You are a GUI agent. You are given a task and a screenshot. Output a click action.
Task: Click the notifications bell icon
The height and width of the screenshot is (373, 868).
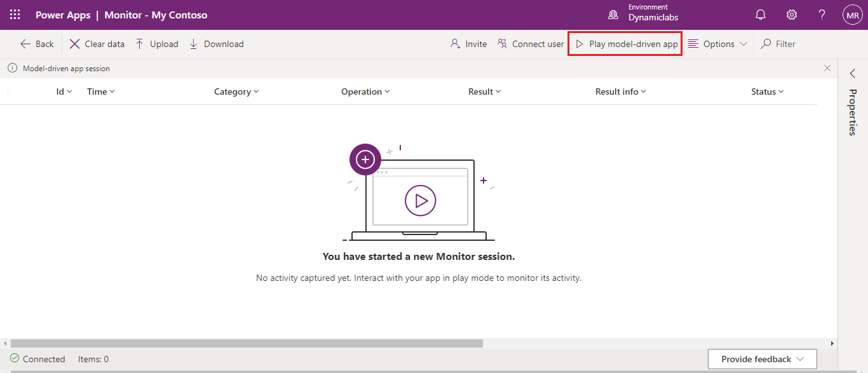760,15
